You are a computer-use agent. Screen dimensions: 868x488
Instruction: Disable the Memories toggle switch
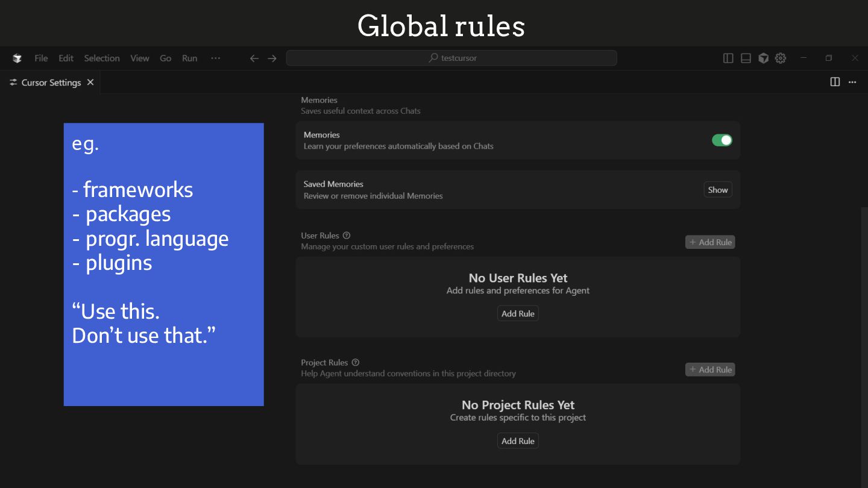tap(722, 140)
